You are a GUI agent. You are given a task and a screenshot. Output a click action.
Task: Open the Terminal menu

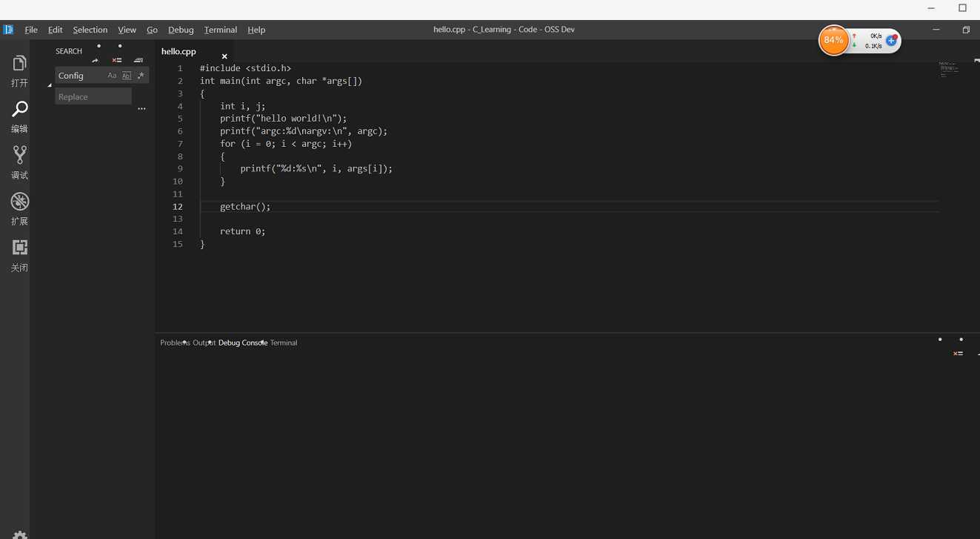point(221,30)
